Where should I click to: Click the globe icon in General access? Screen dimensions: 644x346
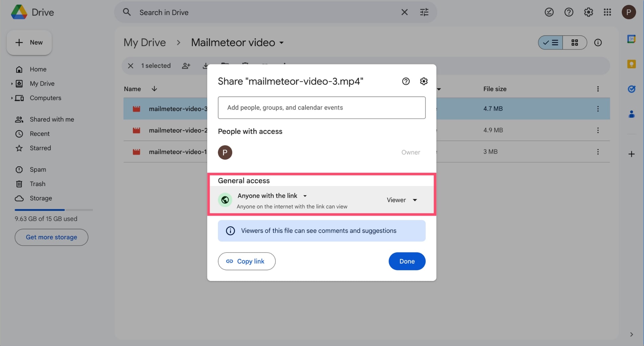(x=225, y=200)
